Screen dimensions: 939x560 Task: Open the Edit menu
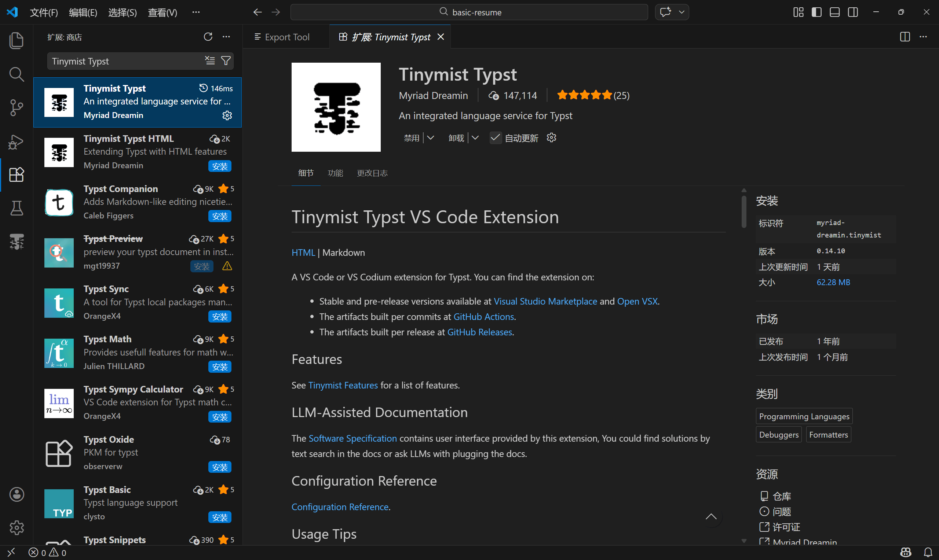(83, 12)
